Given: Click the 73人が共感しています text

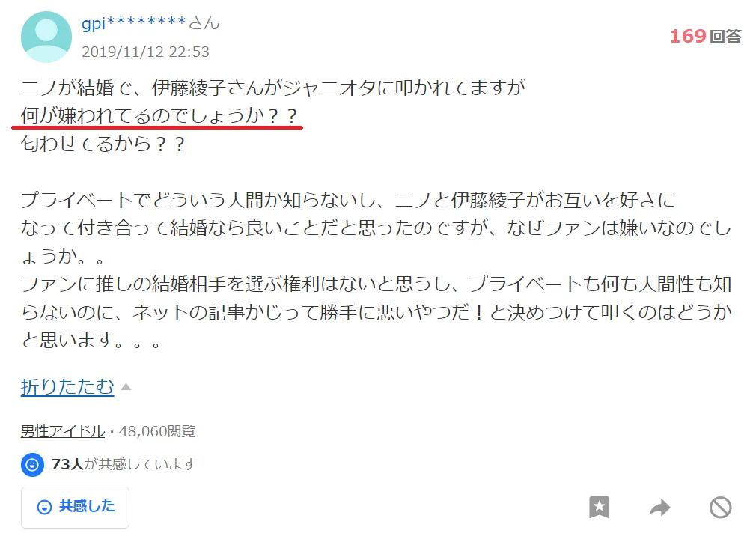Looking at the screenshot, I should click(124, 464).
